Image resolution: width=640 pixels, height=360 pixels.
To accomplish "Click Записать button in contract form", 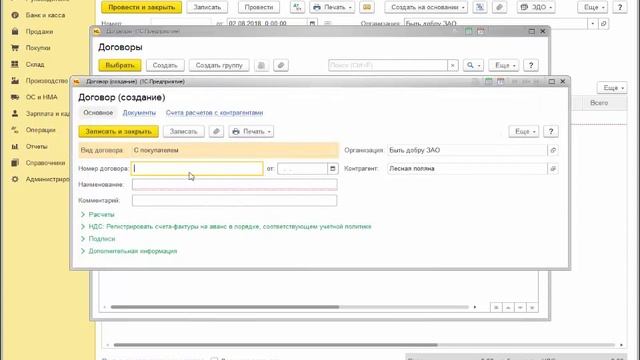I will pos(183,131).
